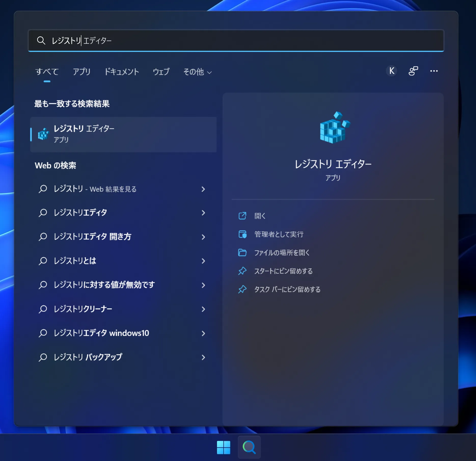Open the three-dot more options menu
Screen dimensions: 476x461
pos(434,71)
